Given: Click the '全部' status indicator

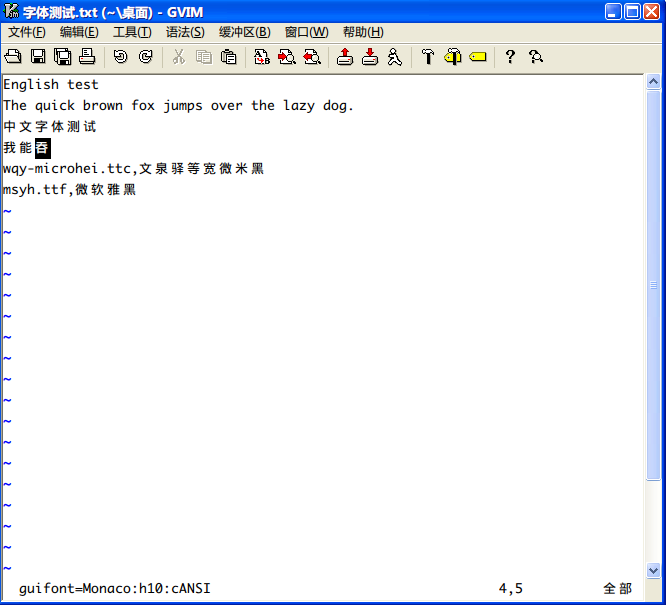Looking at the screenshot, I should pos(618,588).
